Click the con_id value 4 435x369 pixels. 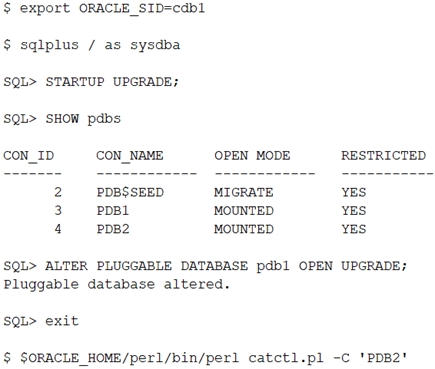click(58, 229)
